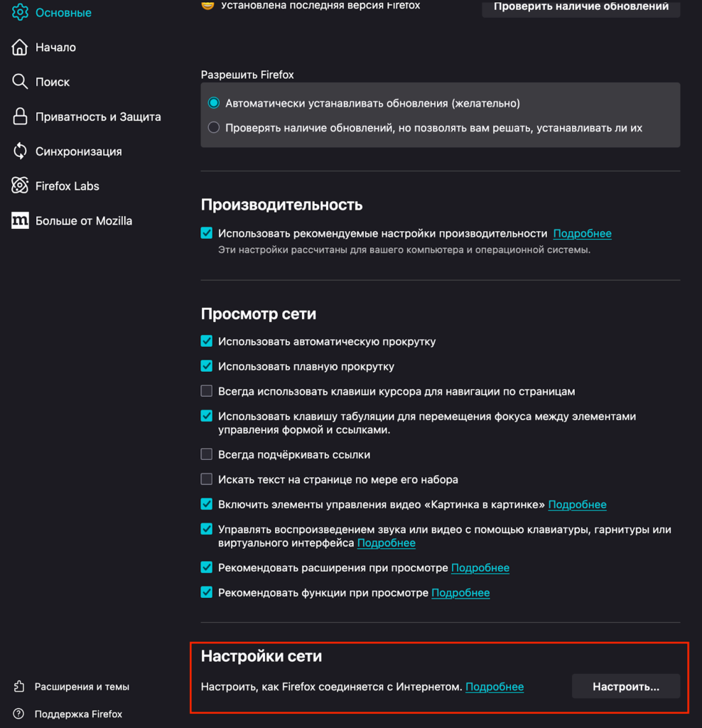
Task: Select the Начало home icon in sidebar
Action: pyautogui.click(x=19, y=47)
